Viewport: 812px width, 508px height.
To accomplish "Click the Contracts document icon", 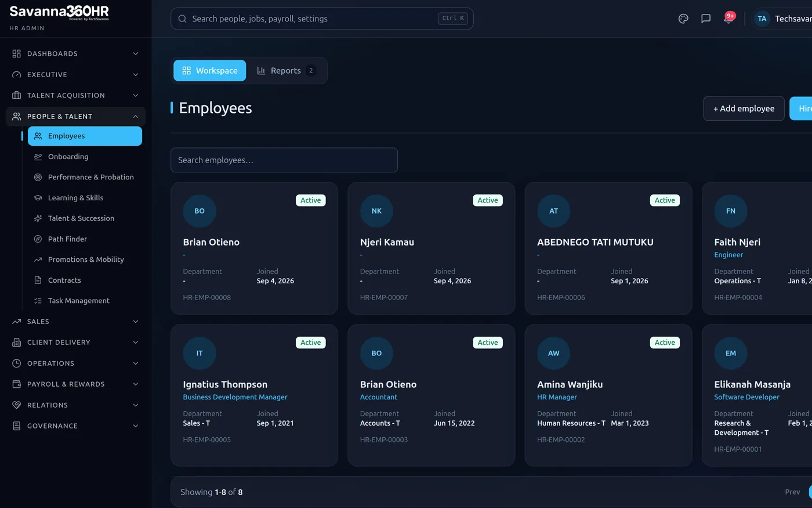I will point(38,280).
